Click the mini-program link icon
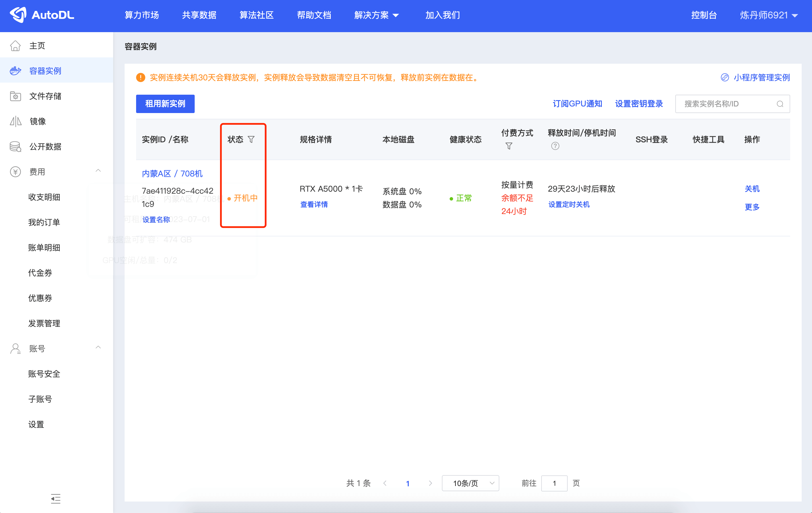The height and width of the screenshot is (513, 812). point(725,77)
